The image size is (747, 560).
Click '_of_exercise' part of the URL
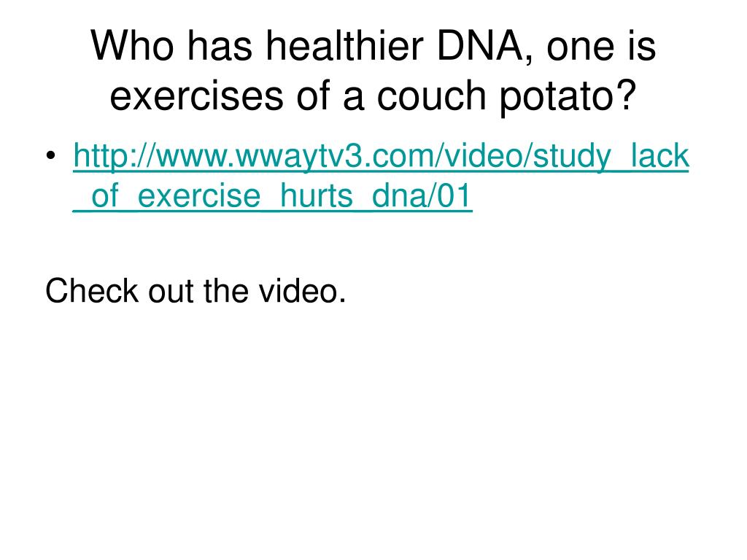click(x=167, y=195)
